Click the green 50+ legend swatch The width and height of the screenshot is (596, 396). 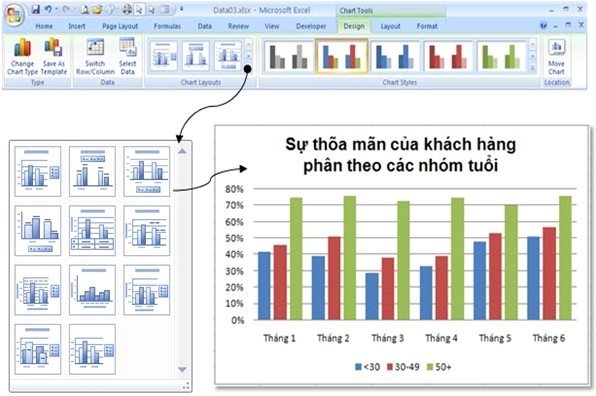(430, 367)
